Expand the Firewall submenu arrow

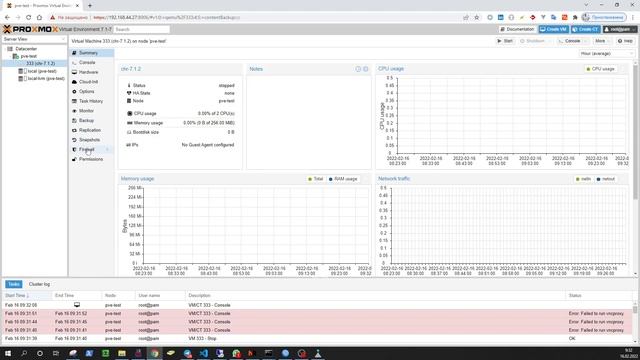(107, 149)
